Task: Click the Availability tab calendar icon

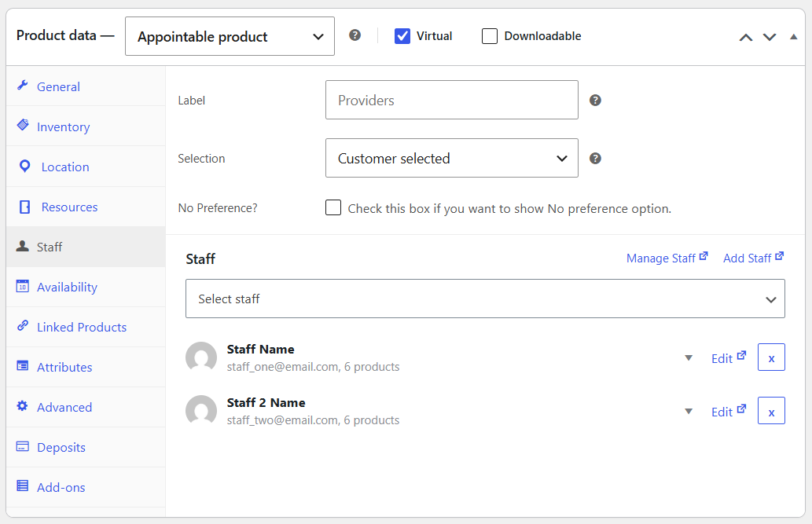Action: point(22,286)
